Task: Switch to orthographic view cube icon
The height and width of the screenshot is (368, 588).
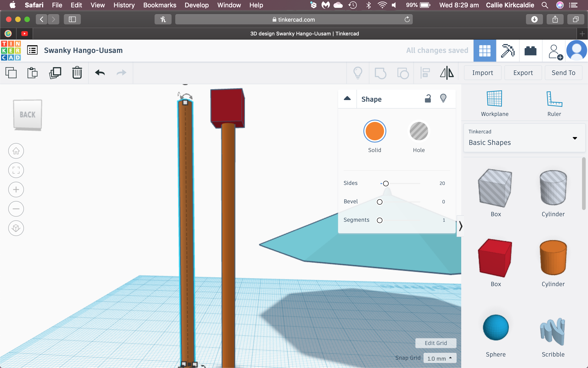Action: [16, 228]
